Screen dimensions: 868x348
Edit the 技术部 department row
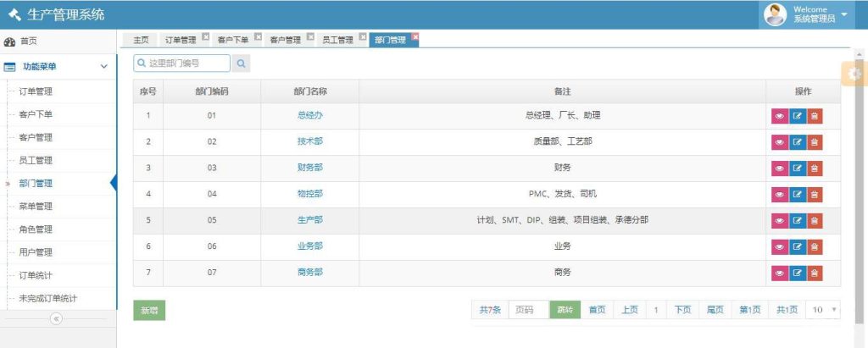(x=798, y=142)
